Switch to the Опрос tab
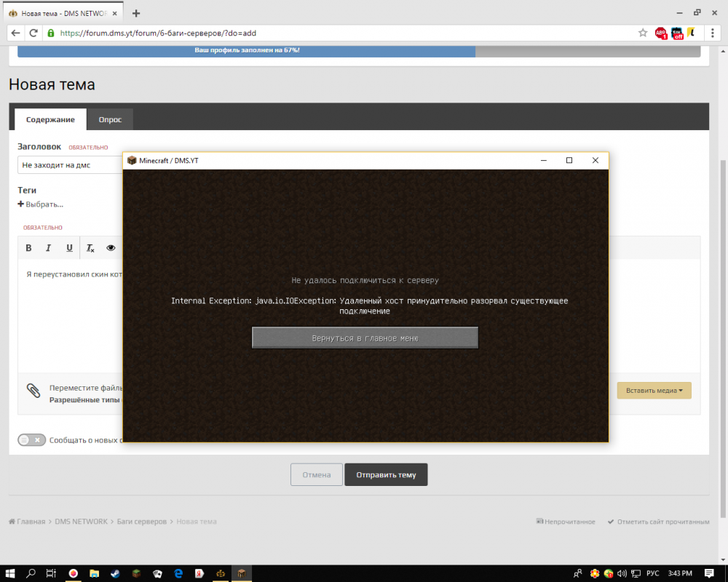The height and width of the screenshot is (582, 728). (x=110, y=119)
